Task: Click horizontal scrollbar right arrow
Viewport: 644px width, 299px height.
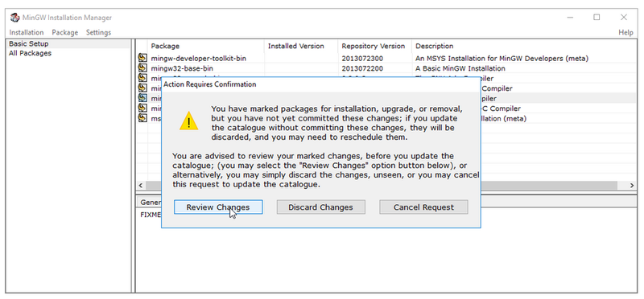Action: pos(633,186)
